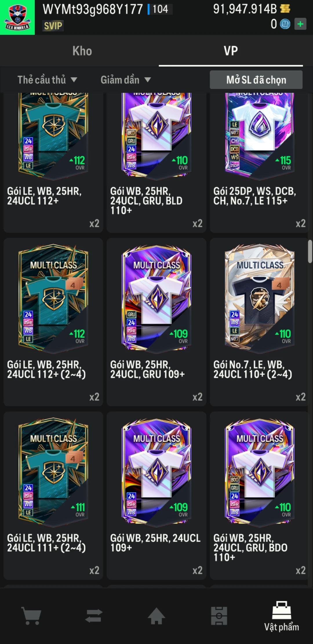Tap the SVIP badge
Image resolution: width=313 pixels, height=644 pixels.
pos(53,26)
